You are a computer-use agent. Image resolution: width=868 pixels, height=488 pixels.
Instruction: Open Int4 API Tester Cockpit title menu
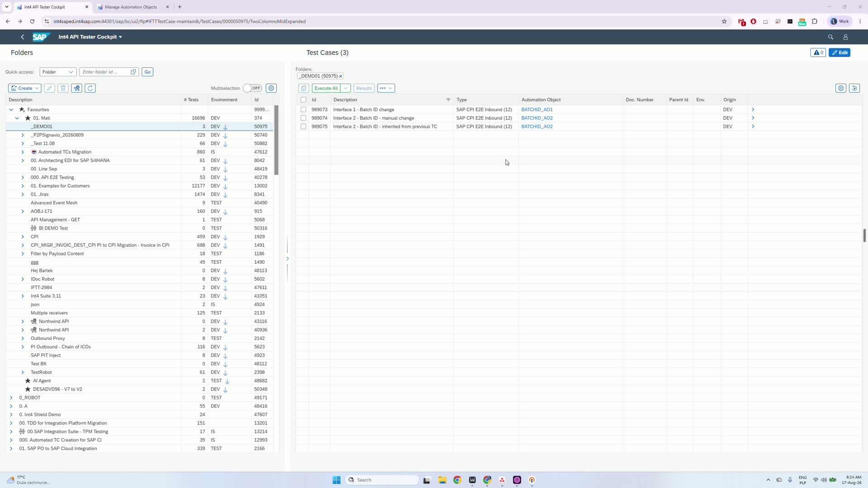[x=90, y=37]
